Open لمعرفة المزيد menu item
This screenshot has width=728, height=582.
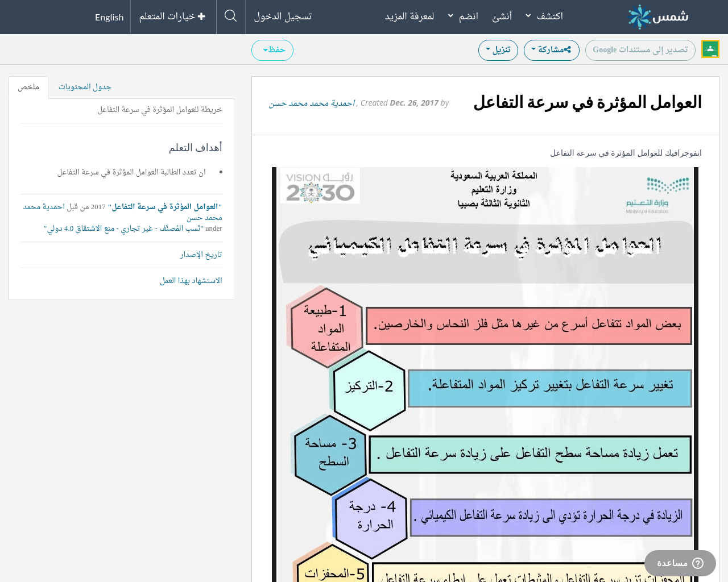409,16
